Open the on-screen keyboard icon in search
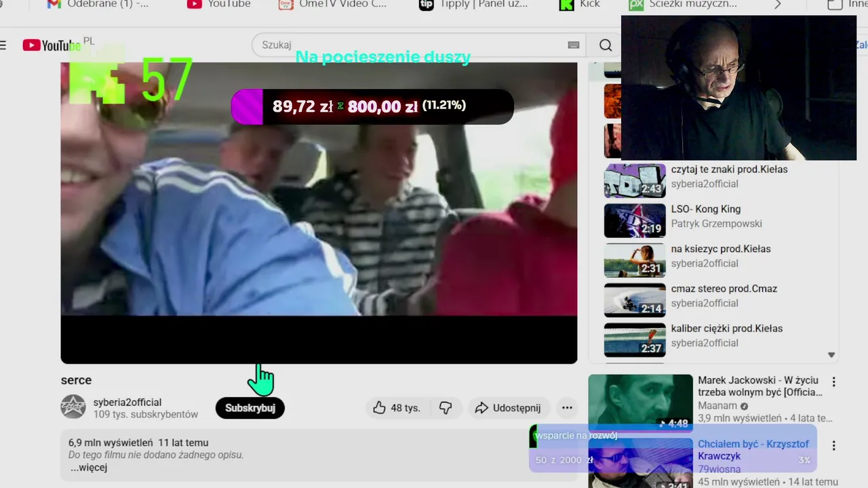Viewport: 868px width, 488px height. 574,45
